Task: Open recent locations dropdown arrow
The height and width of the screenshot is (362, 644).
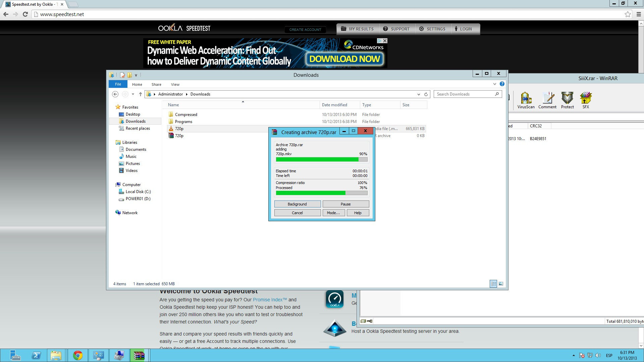Action: click(133, 94)
